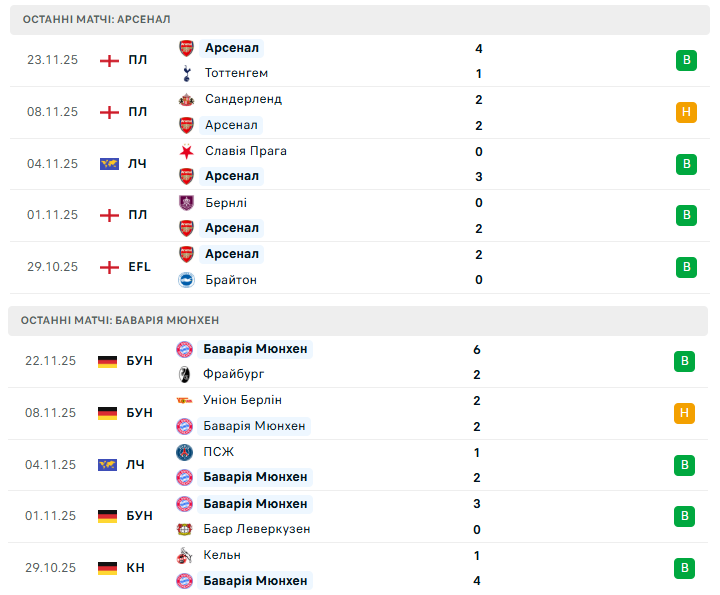Click the green win badge for Arsenal–Tottenham
The height and width of the screenshot is (595, 720).
tap(685, 60)
